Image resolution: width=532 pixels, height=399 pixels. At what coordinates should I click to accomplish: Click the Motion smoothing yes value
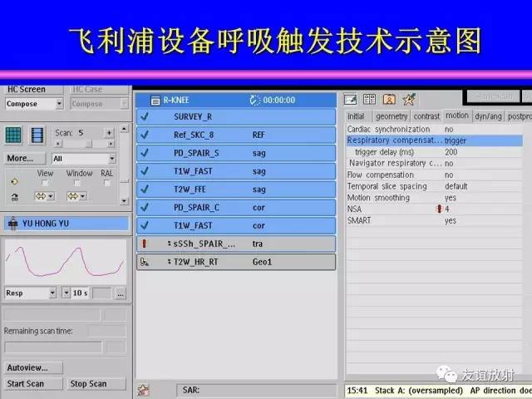coord(451,198)
